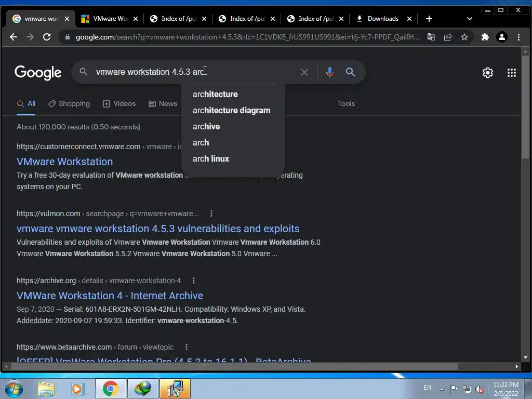Open the Chrome three-dot menu
The image size is (532, 399).
tap(518, 37)
